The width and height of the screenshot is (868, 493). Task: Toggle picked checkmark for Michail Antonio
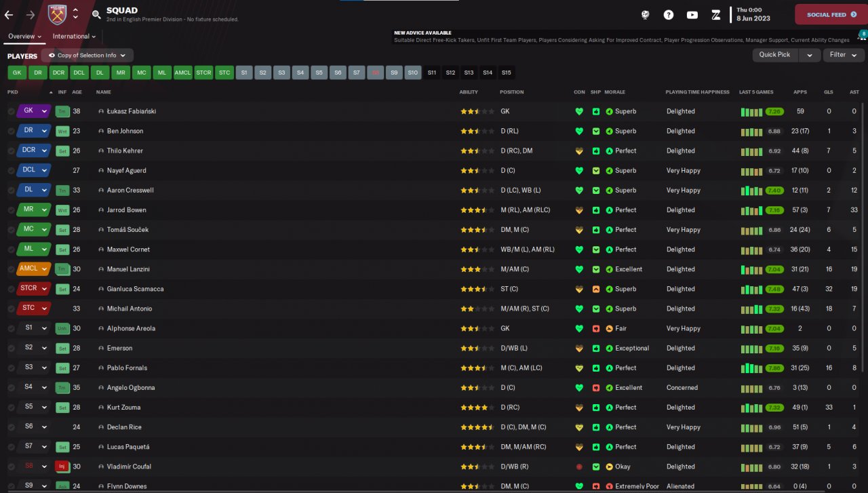(12, 309)
